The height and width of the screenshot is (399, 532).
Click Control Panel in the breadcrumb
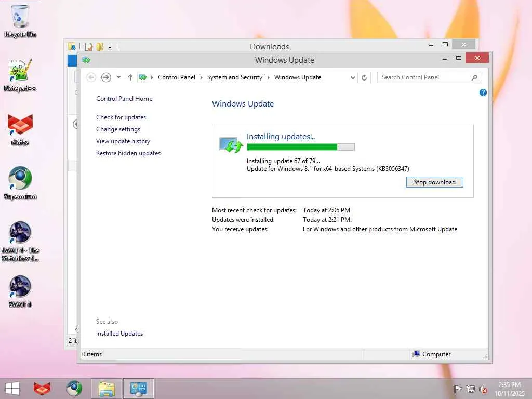click(177, 77)
